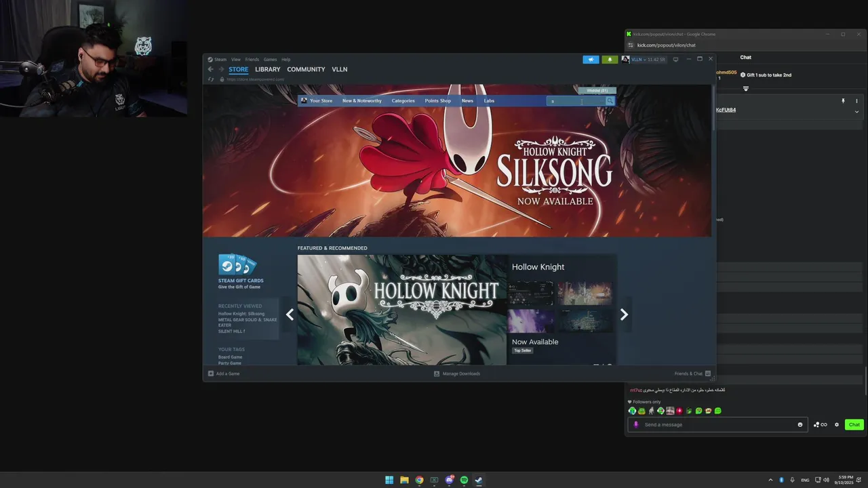The width and height of the screenshot is (868, 488).
Task: Click pin icon in Kick chat
Action: (x=843, y=101)
